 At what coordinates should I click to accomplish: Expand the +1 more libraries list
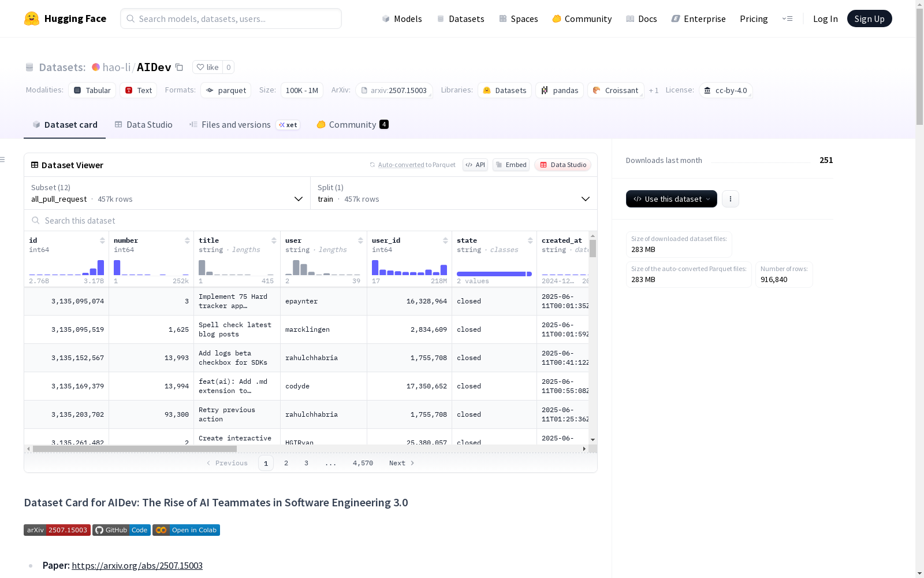pyautogui.click(x=654, y=90)
